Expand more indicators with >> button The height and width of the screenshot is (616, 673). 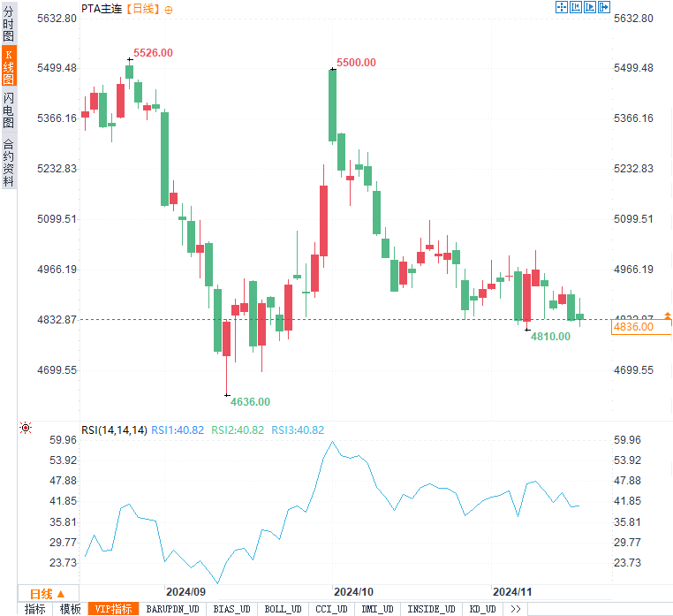click(516, 609)
